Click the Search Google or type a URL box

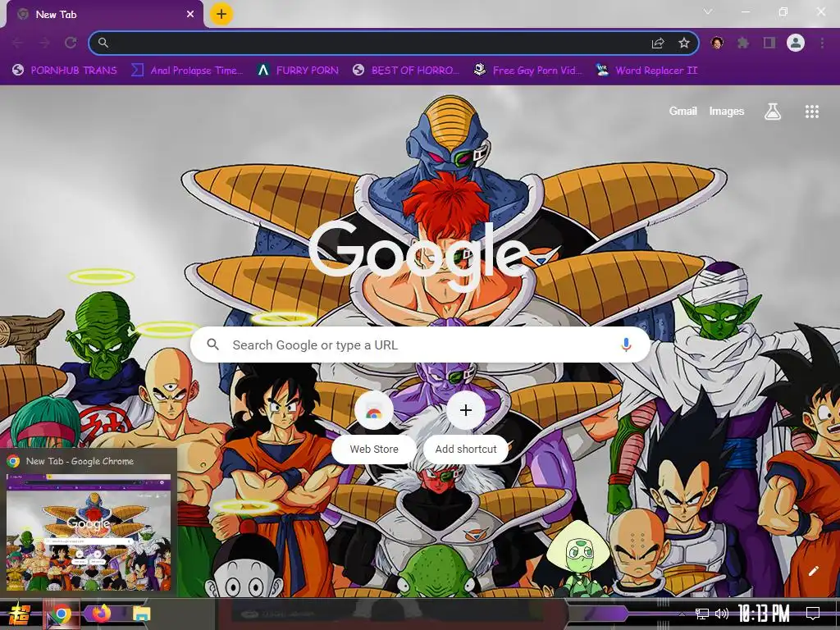pos(421,345)
